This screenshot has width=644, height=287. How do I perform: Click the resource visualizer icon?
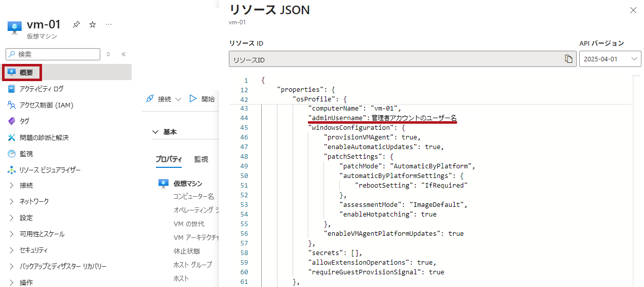coord(12,170)
